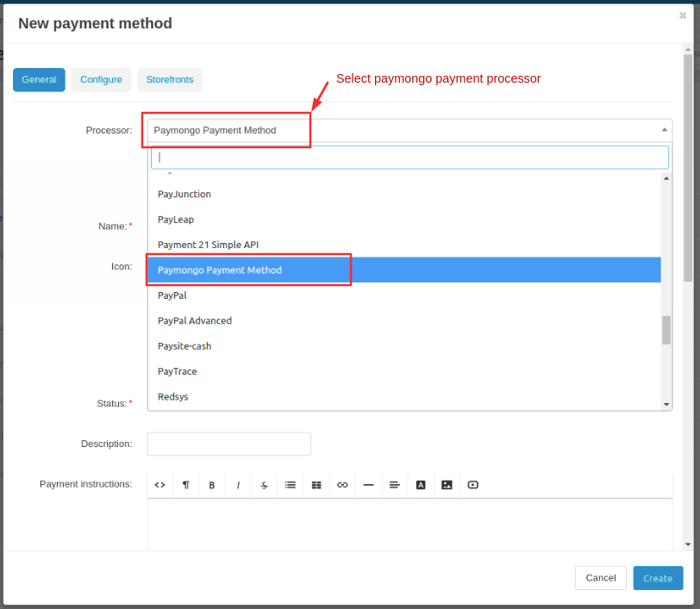Image resolution: width=700 pixels, height=609 pixels.
Task: Select Redsys from processor list
Action: pyautogui.click(x=404, y=396)
